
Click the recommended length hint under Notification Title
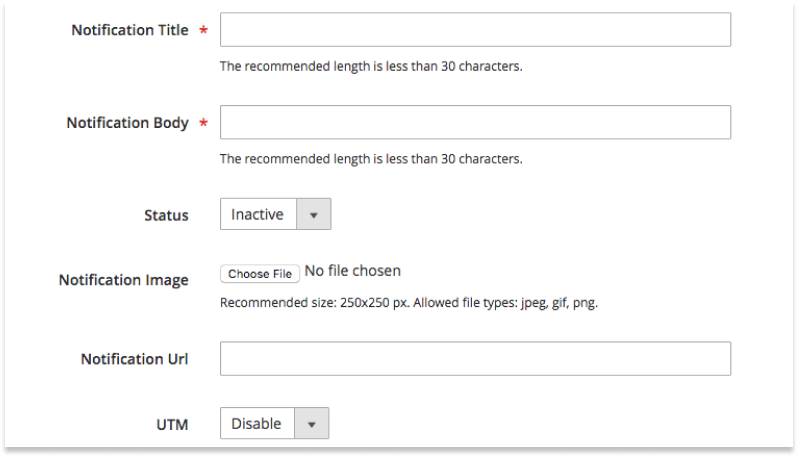pyautogui.click(x=371, y=66)
